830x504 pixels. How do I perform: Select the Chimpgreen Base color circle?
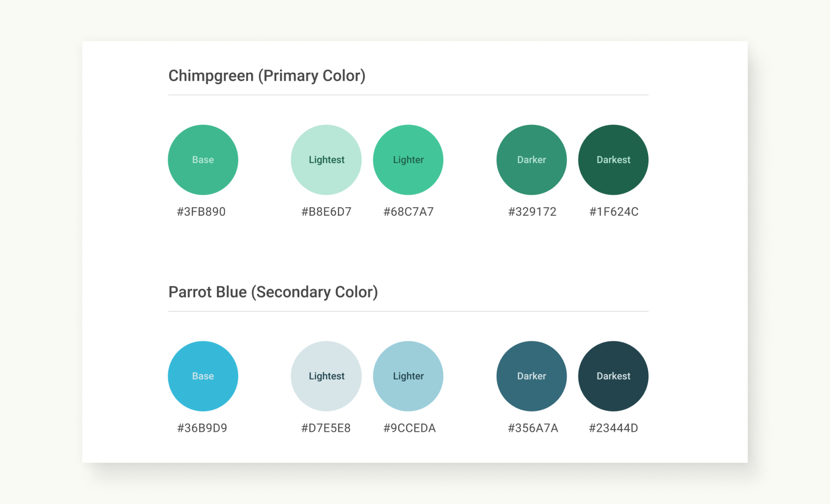pyautogui.click(x=203, y=160)
